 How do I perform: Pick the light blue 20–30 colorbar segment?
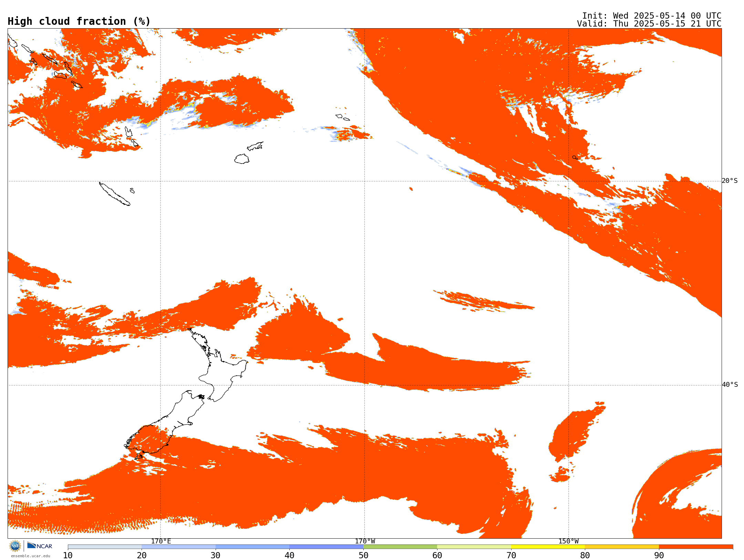tap(178, 547)
